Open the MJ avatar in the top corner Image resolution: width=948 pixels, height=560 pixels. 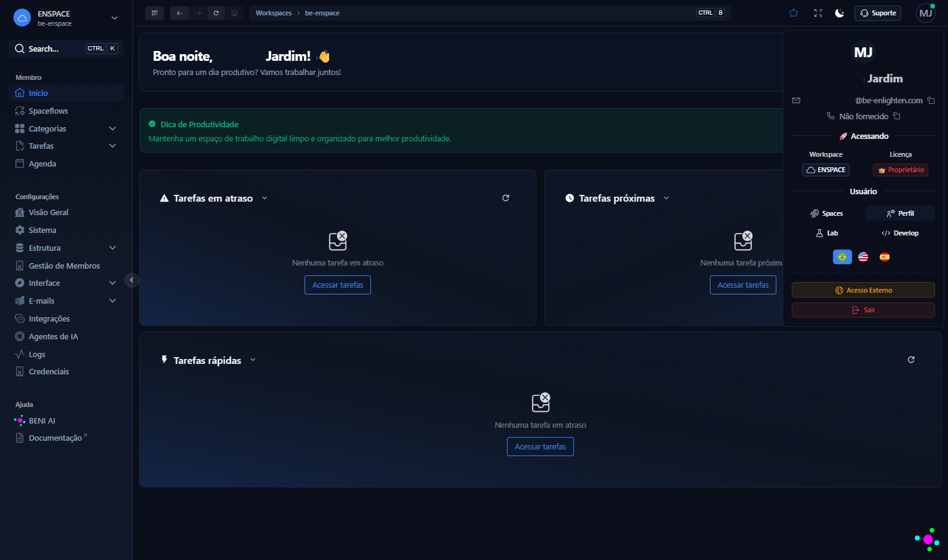[926, 13]
